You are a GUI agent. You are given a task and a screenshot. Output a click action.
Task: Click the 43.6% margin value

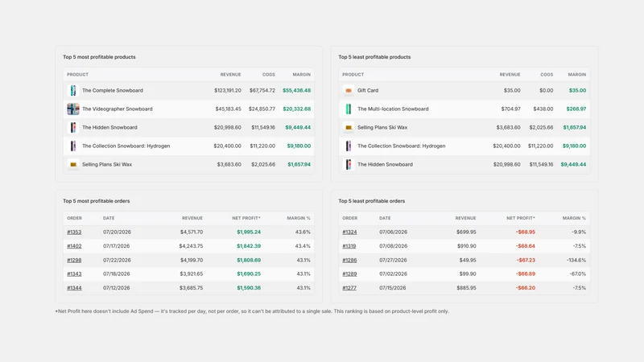pyautogui.click(x=303, y=232)
